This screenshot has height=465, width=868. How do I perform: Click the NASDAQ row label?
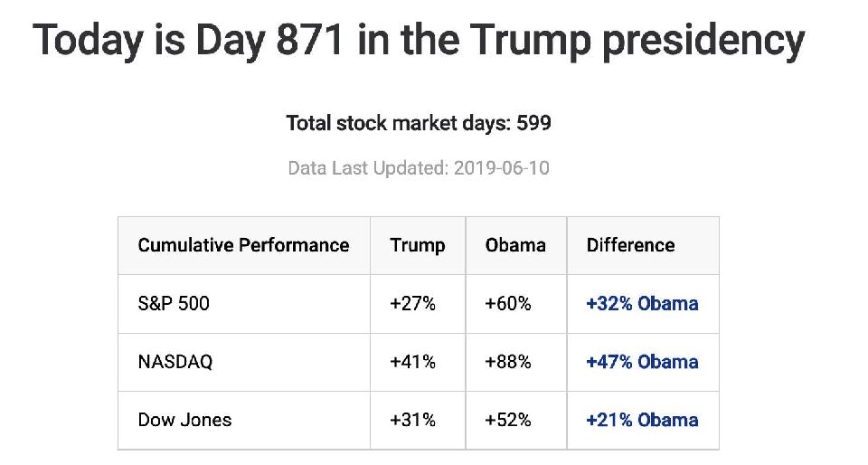(175, 362)
